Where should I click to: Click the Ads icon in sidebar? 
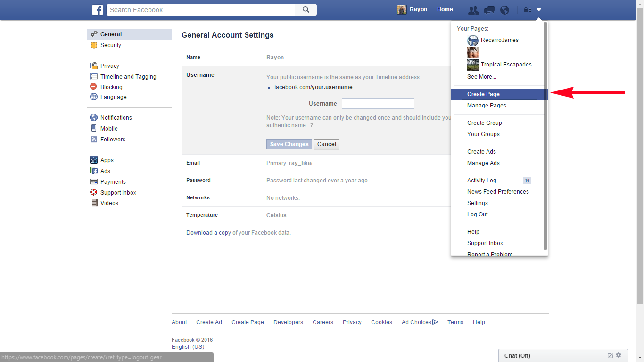pos(94,171)
